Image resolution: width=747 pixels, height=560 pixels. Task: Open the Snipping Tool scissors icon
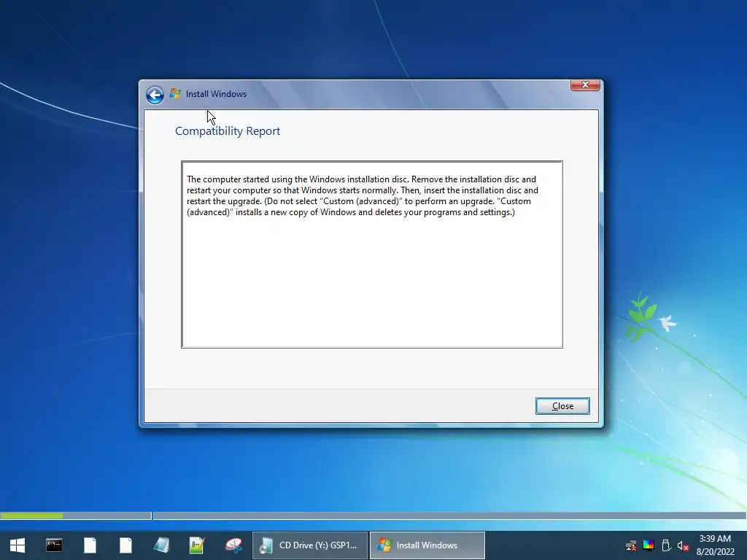(x=233, y=545)
